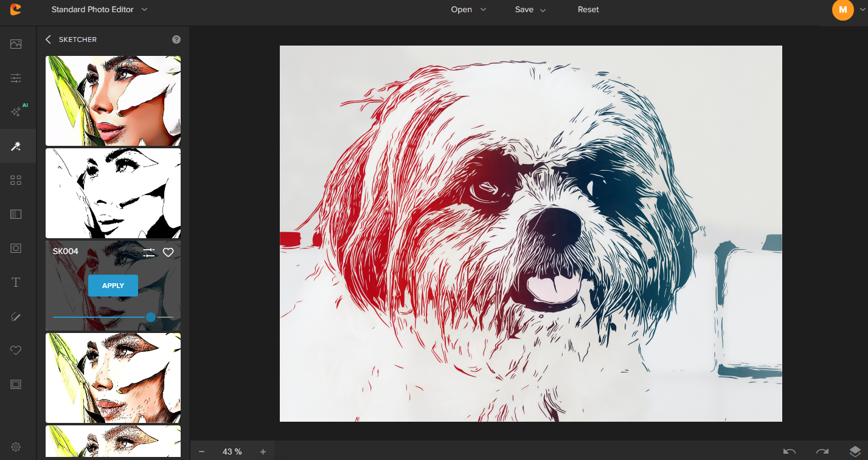Click the Reset menu item

588,10
